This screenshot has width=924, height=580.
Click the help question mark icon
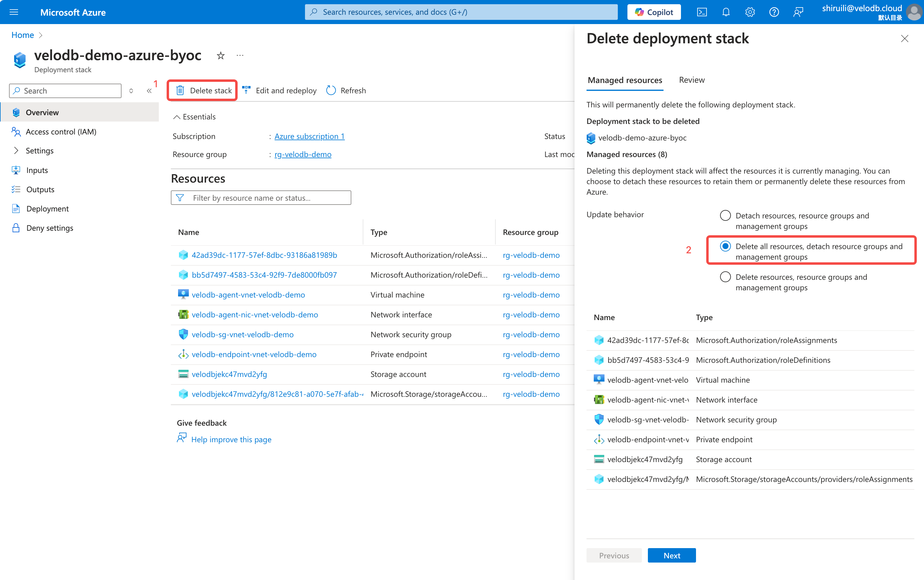(774, 12)
